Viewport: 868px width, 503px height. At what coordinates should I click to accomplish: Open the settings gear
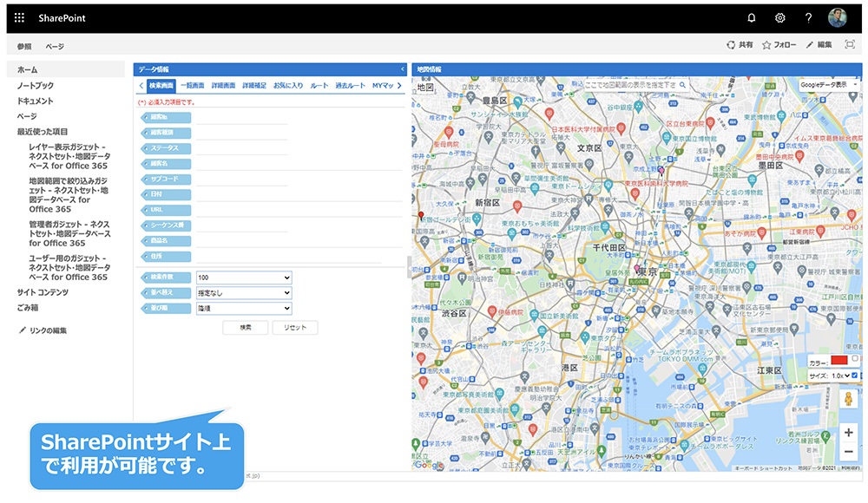780,17
